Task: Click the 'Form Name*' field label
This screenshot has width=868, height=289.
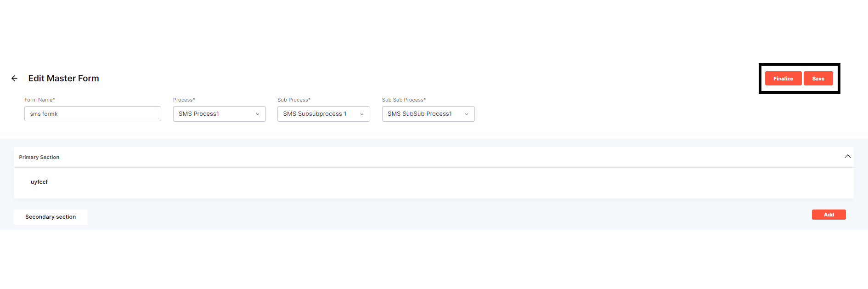Action: (x=39, y=100)
